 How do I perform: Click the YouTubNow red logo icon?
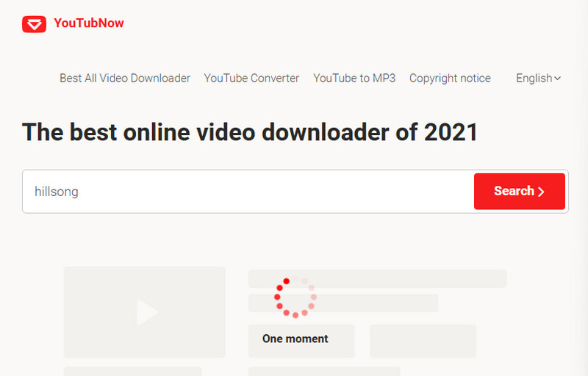[34, 24]
